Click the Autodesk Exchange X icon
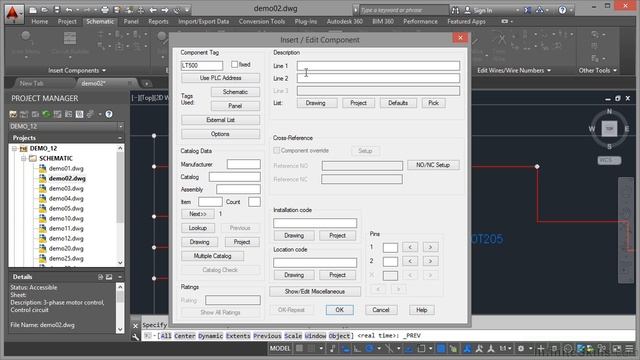 coord(527,10)
